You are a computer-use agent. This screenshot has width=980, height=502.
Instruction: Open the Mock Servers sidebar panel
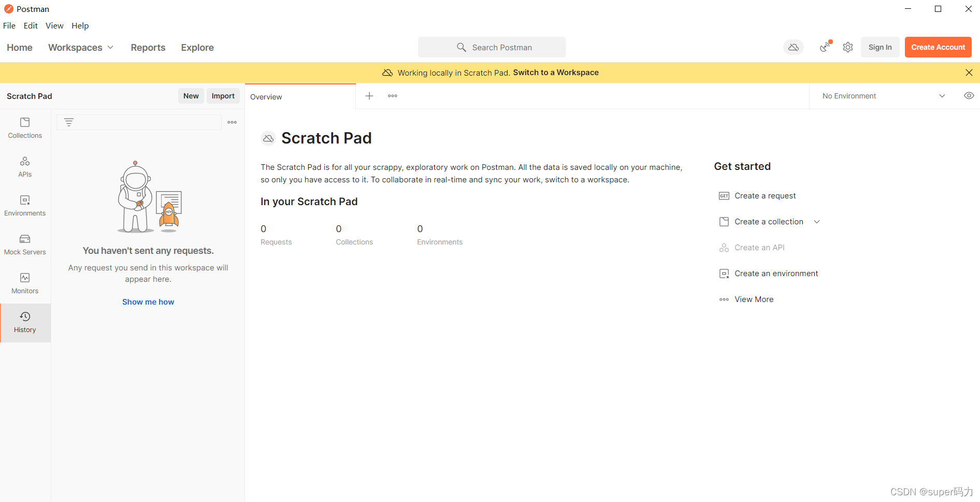25,244
